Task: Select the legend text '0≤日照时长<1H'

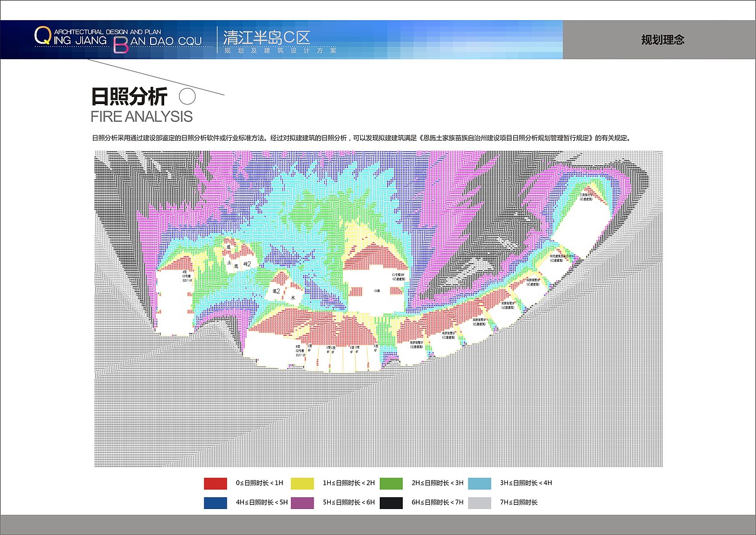Action: pyautogui.click(x=259, y=483)
